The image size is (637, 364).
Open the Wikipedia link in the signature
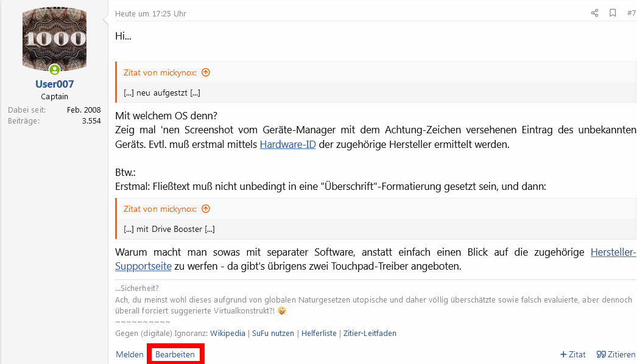tap(228, 333)
